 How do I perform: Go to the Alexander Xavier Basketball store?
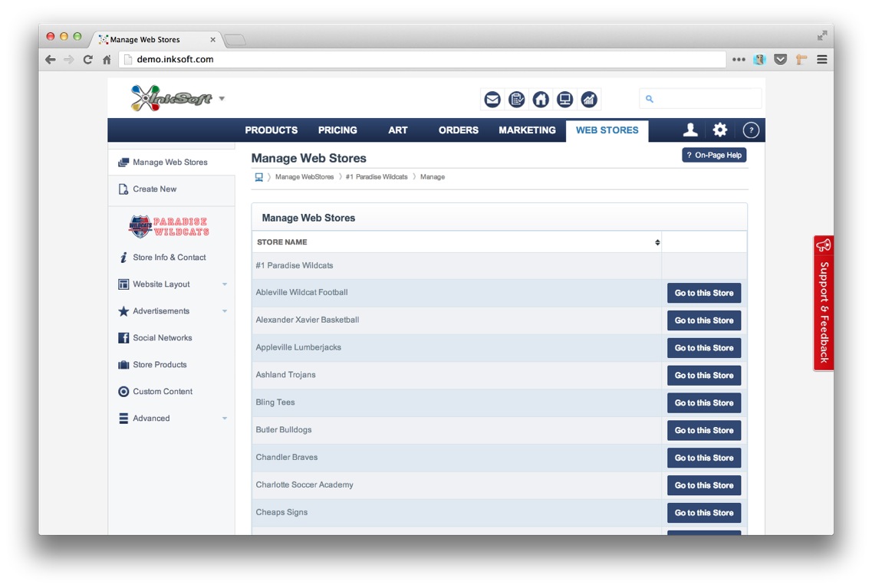point(703,320)
